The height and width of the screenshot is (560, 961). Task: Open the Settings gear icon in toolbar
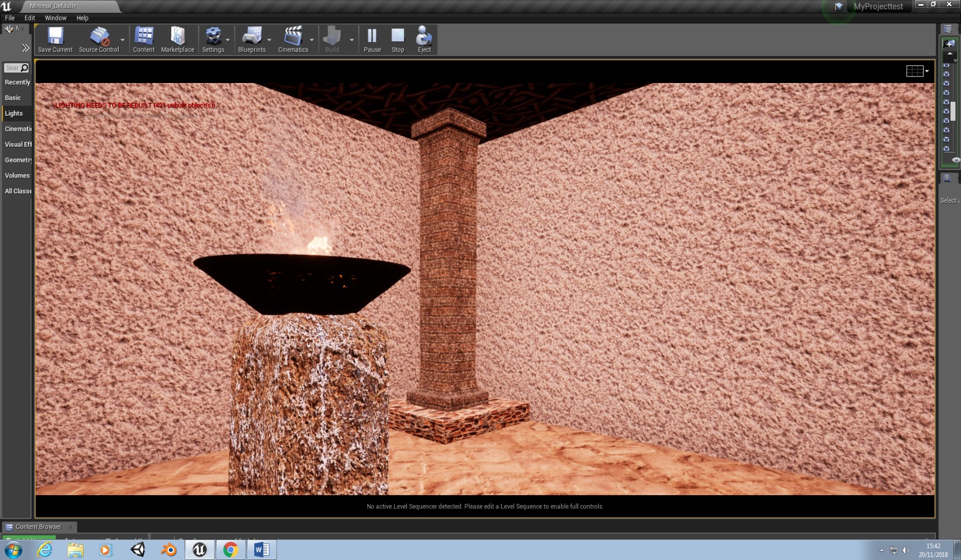pos(213,37)
